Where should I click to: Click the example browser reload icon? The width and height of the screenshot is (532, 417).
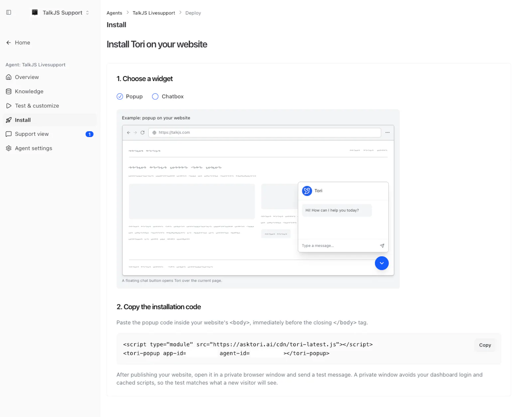[x=143, y=133]
